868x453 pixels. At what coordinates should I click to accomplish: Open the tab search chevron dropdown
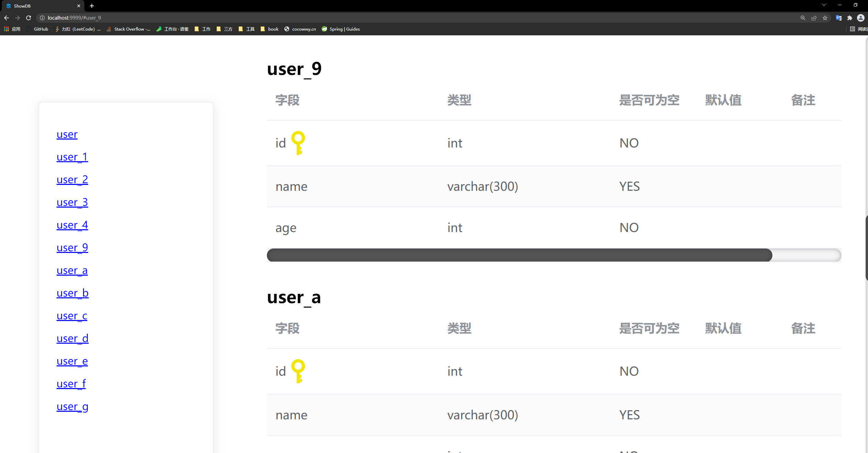coord(824,5)
